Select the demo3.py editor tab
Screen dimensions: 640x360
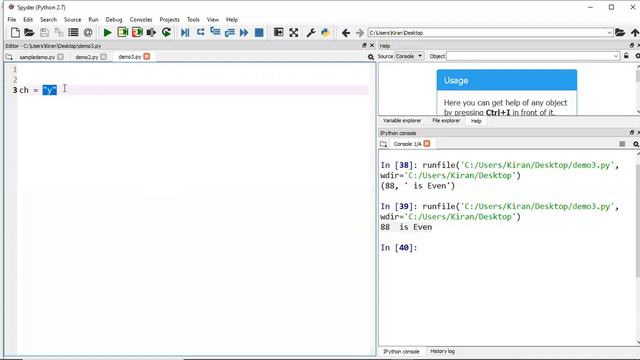[129, 57]
